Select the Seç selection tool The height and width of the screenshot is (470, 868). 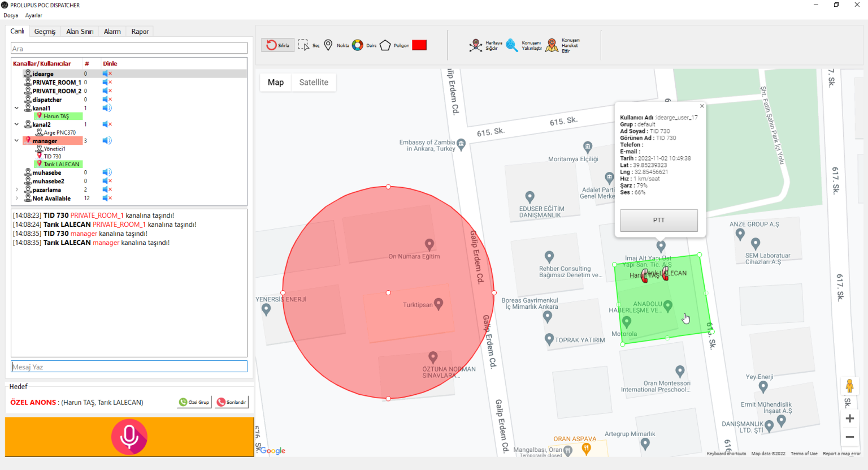coord(309,45)
